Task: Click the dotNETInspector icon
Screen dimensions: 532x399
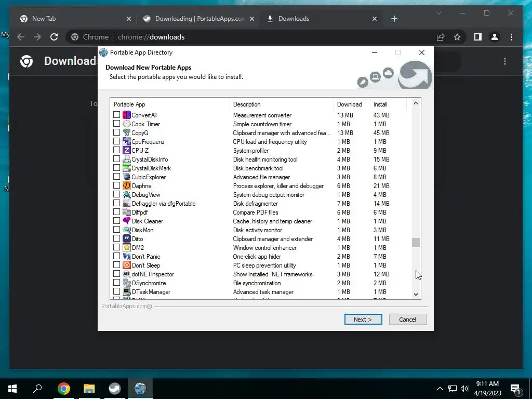Action: point(127,274)
